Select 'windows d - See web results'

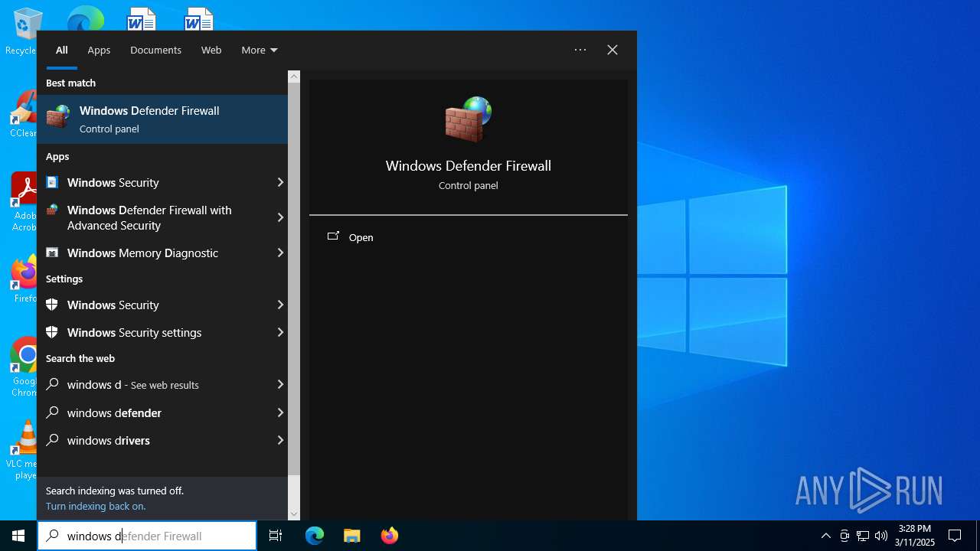162,384
